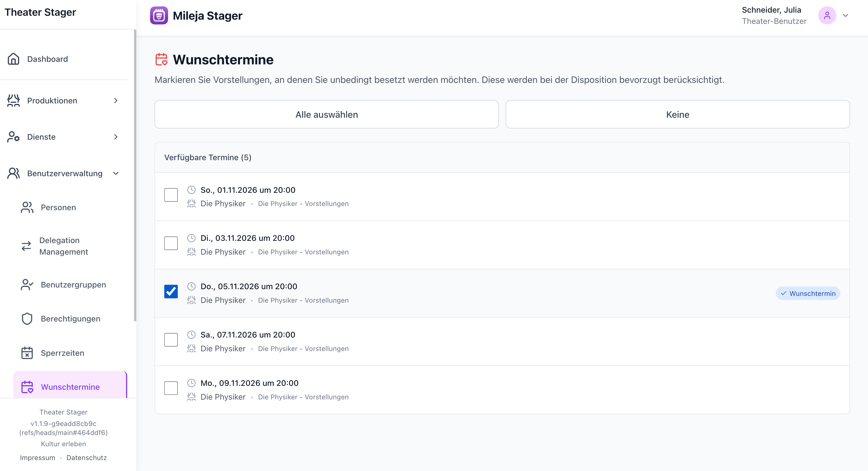Click the Delegation Management arrows icon

pos(26,246)
